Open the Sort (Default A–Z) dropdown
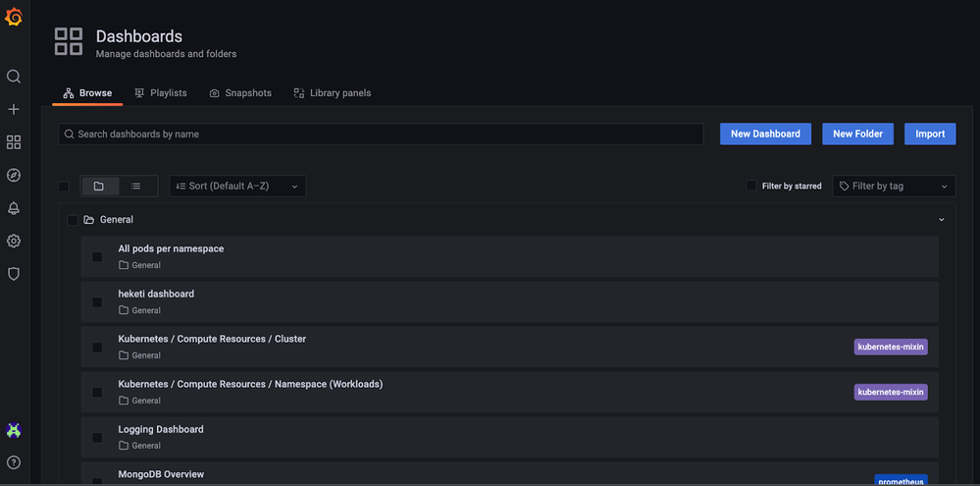 (x=237, y=186)
